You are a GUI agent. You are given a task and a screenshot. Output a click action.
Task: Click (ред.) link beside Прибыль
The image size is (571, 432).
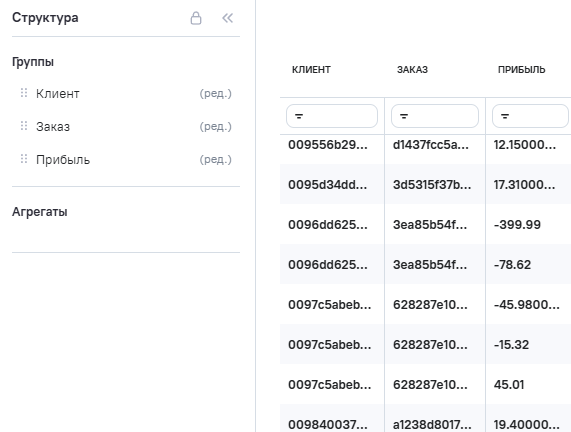216,160
